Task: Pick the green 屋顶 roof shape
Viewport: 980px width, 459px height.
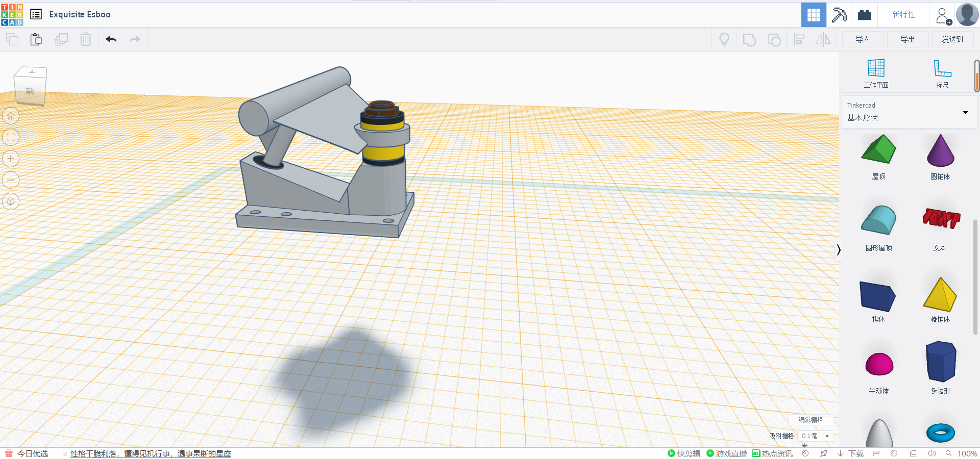Action: [x=878, y=149]
